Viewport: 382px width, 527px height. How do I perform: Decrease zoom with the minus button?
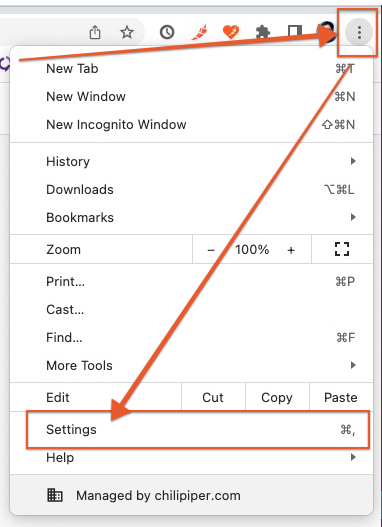211,250
